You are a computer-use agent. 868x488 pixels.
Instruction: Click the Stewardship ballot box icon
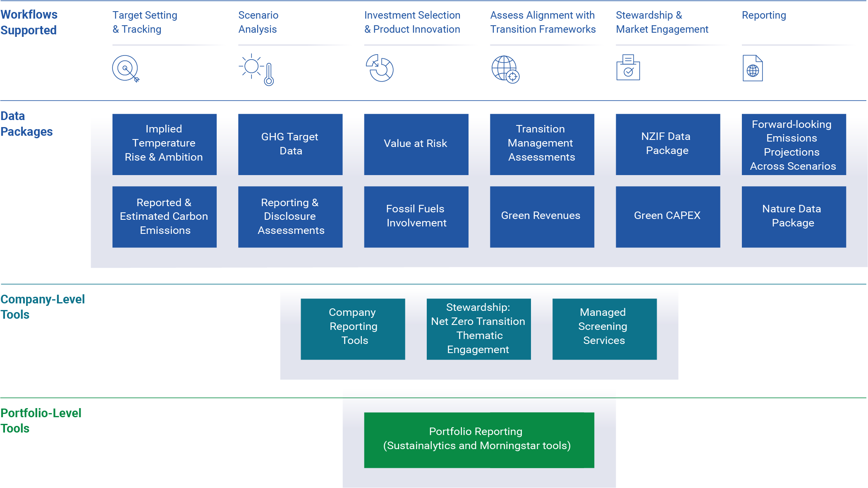628,68
